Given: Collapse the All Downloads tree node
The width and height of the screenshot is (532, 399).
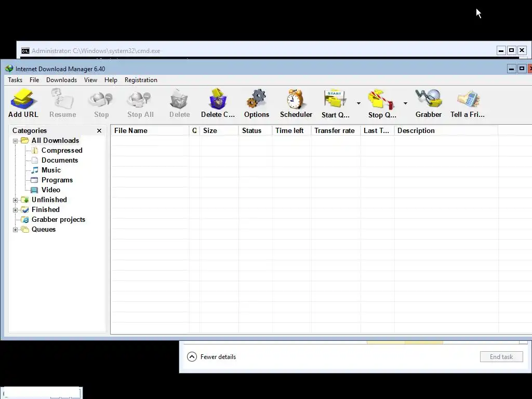Looking at the screenshot, I should tap(15, 141).
